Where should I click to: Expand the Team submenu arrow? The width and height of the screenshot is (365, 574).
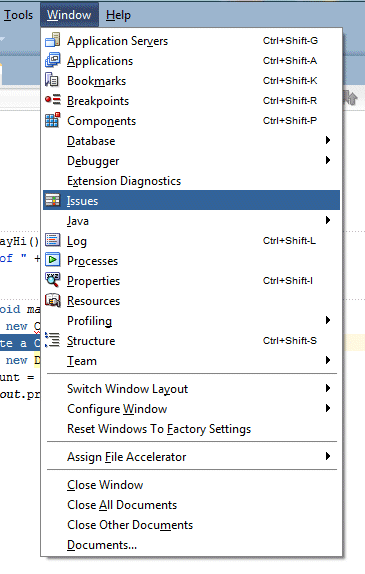(x=328, y=360)
